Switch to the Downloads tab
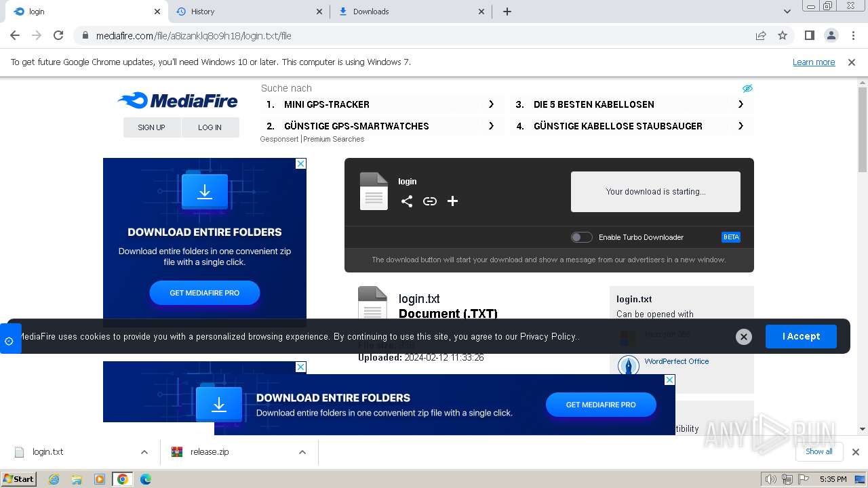This screenshot has width=868, height=488. 412,12
